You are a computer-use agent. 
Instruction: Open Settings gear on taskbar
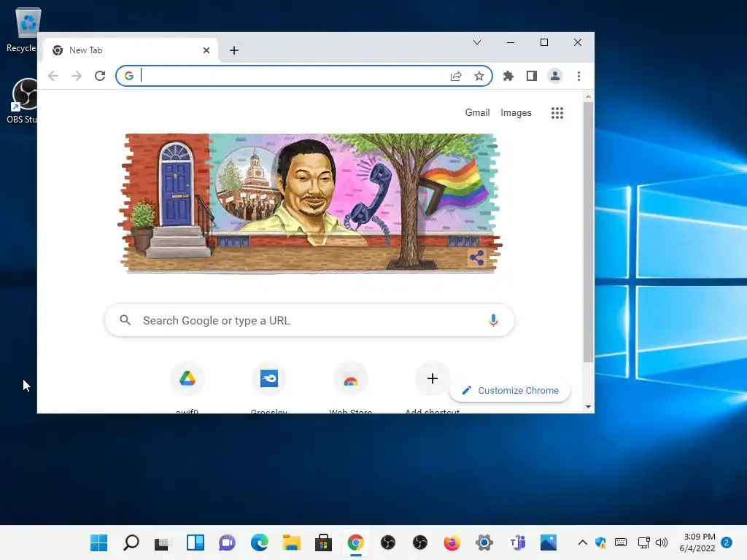point(484,542)
